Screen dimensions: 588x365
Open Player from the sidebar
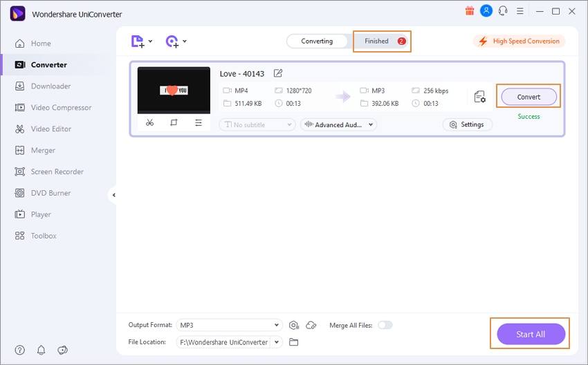33,214
